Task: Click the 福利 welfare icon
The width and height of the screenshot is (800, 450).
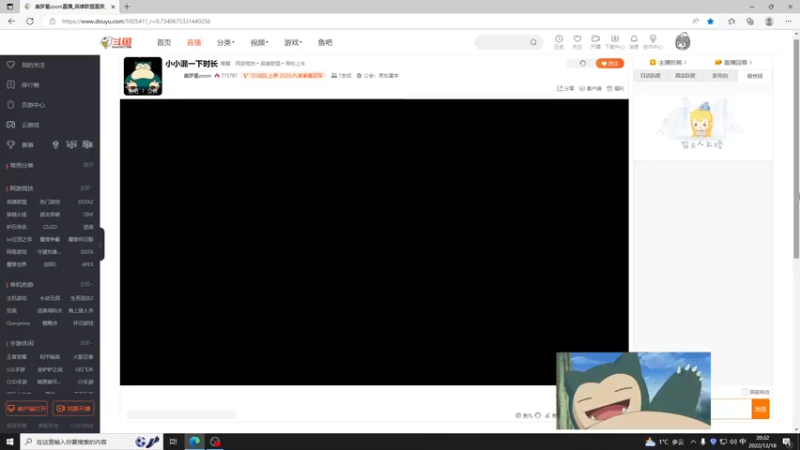Action: (x=615, y=88)
